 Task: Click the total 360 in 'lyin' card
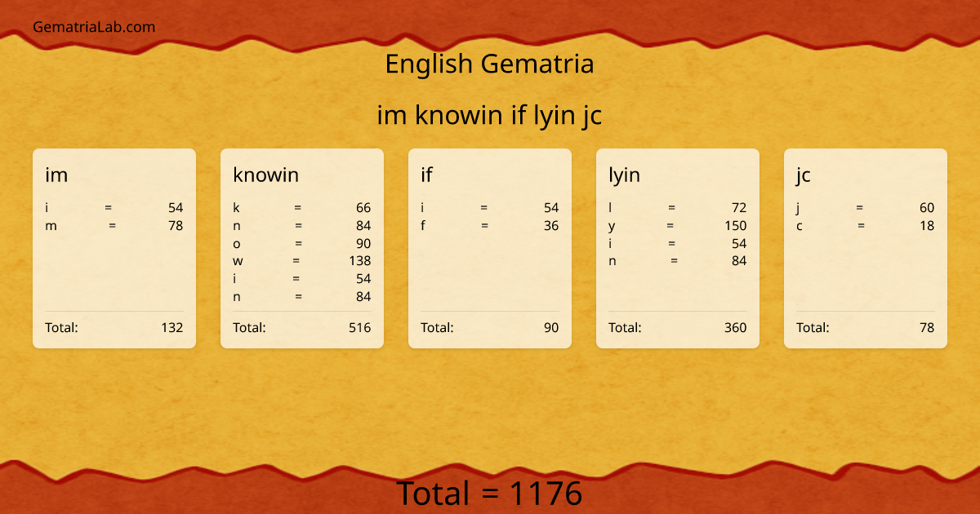(735, 328)
